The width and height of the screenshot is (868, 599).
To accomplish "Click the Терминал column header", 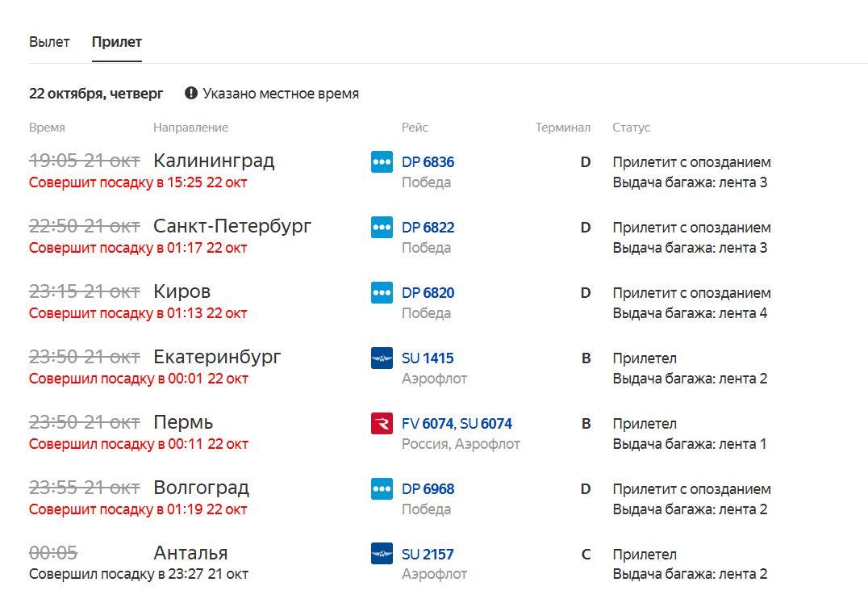I will tap(563, 128).
